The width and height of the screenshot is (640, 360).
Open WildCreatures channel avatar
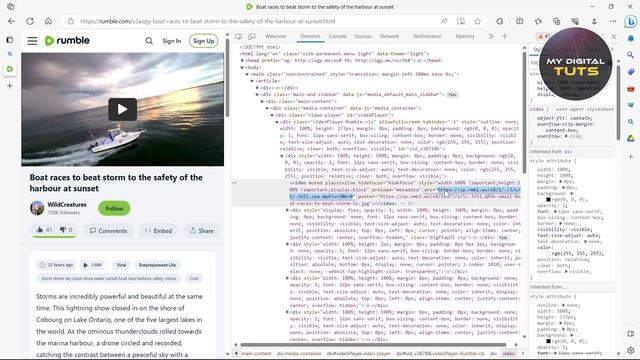click(37, 208)
